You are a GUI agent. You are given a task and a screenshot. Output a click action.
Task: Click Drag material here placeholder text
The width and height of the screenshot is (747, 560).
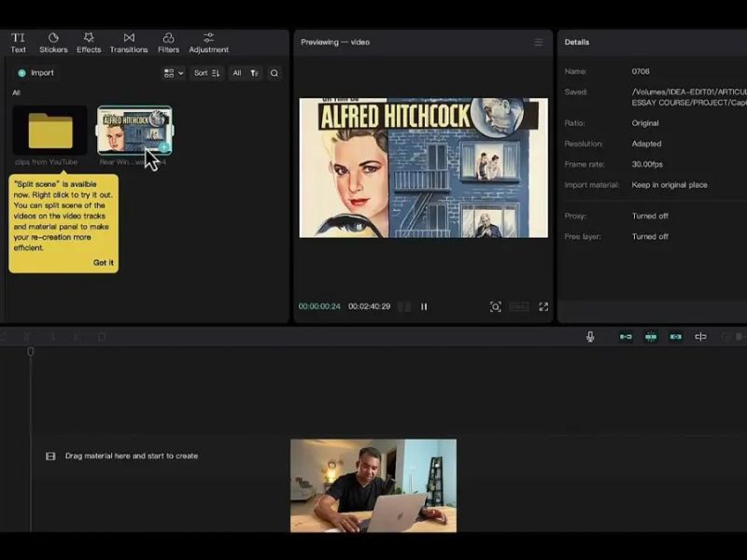point(132,455)
